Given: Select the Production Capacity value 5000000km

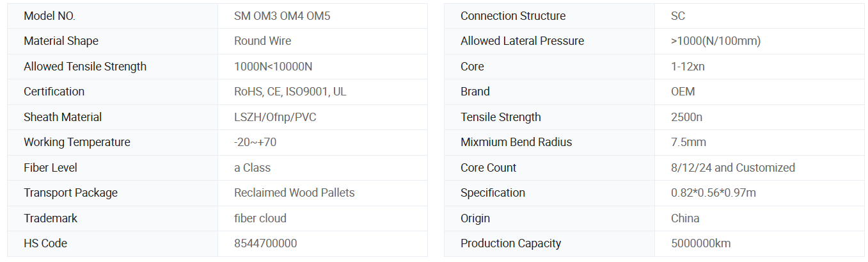Looking at the screenshot, I should coord(700,243).
